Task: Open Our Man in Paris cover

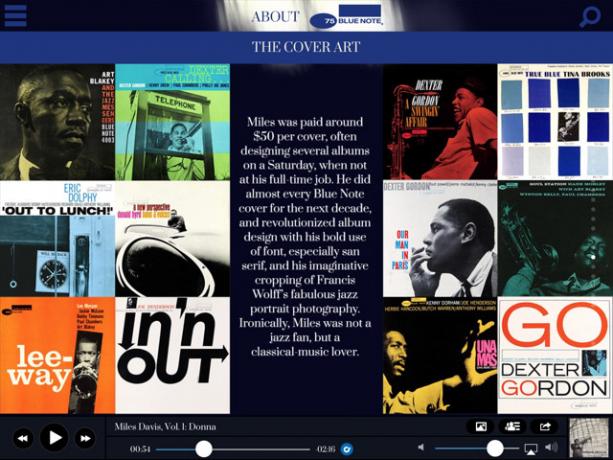Action: pos(440,238)
